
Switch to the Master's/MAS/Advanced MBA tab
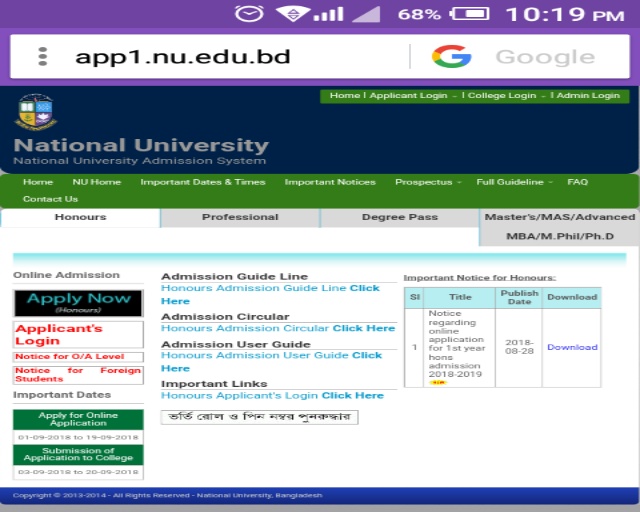(x=560, y=227)
